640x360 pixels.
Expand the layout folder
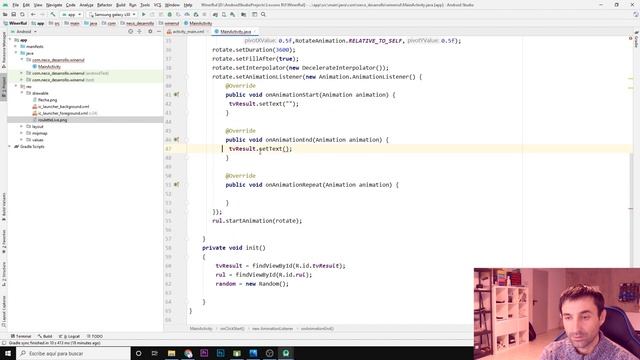[22, 127]
